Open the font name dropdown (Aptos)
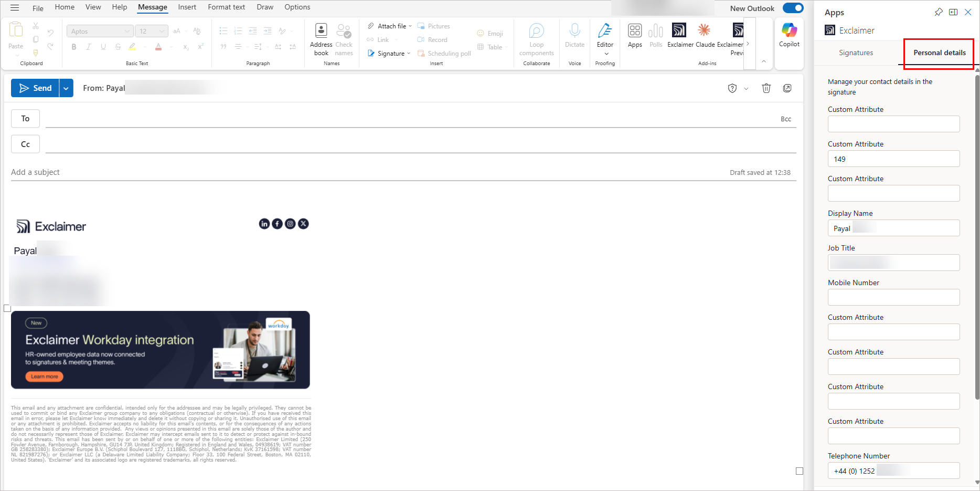980x491 pixels. [x=100, y=32]
